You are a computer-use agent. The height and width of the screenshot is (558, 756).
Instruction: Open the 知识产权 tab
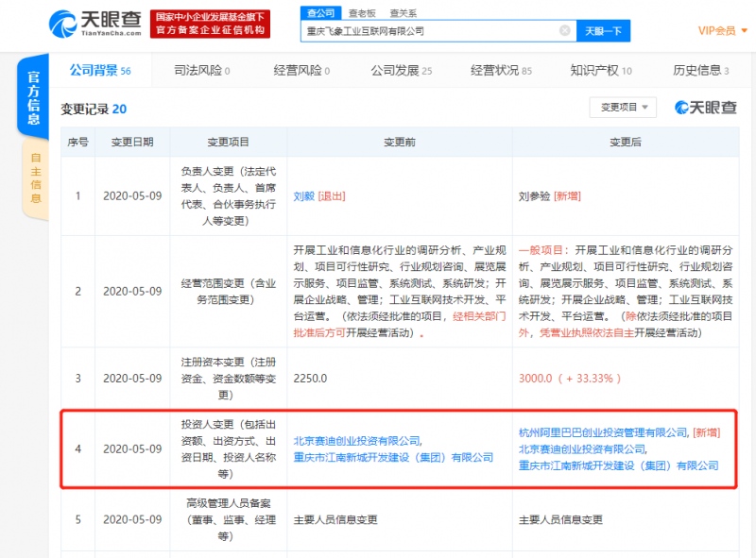click(600, 71)
